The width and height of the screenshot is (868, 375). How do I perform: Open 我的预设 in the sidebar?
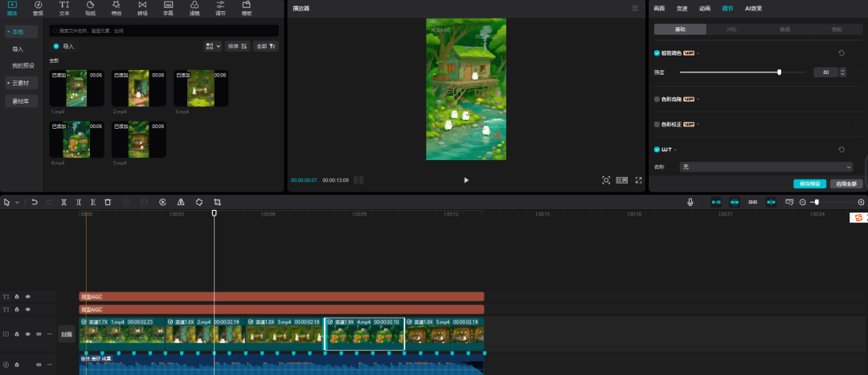pyautogui.click(x=23, y=65)
